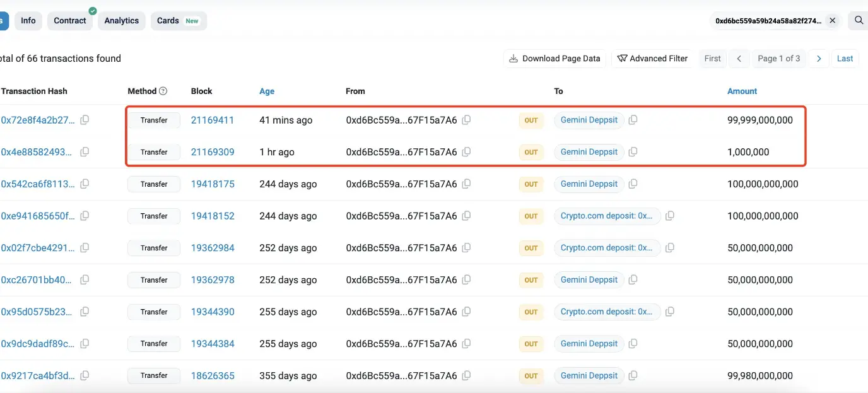Screen dimensions: 868x393
Task: Copy To address in block 21169411 row
Action: tap(633, 120)
